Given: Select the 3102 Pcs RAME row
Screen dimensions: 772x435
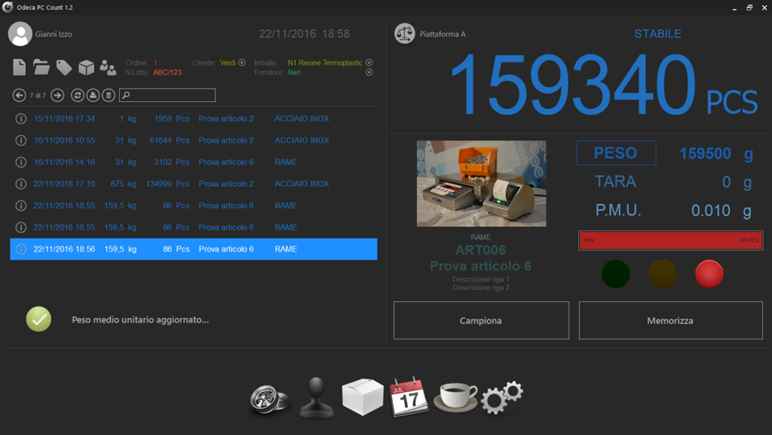Looking at the screenshot, I should (x=193, y=162).
